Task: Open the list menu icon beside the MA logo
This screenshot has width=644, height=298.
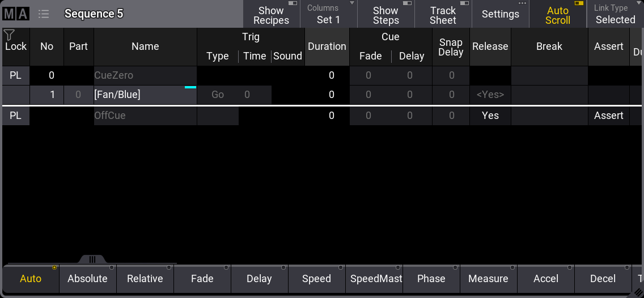Action: 44,14
